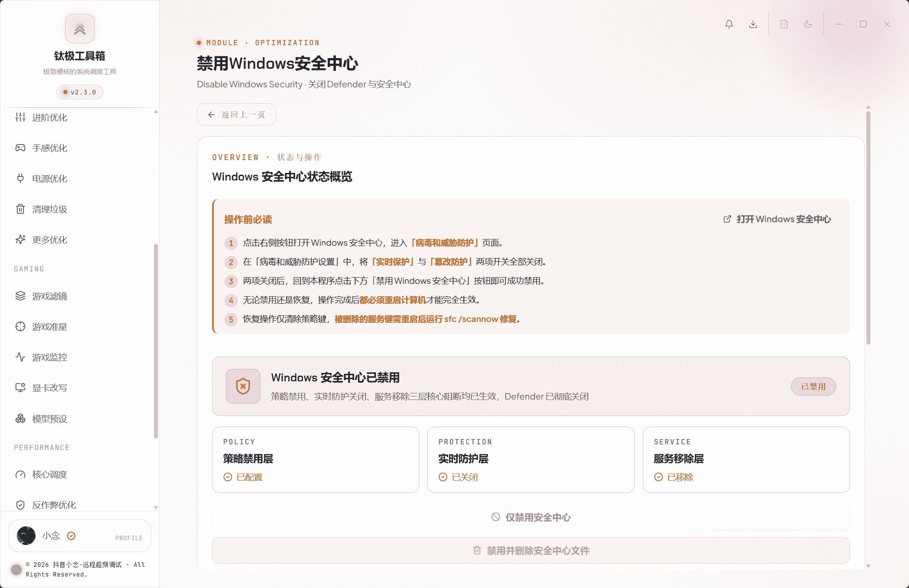
Task: Click 返回上一页 back button
Action: (x=236, y=114)
